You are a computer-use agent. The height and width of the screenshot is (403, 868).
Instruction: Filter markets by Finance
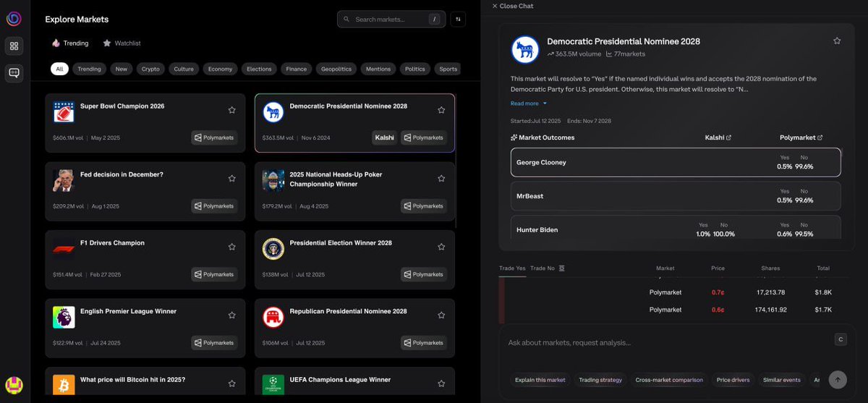coord(297,69)
